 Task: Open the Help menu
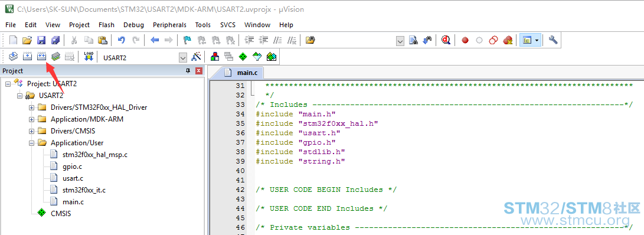pyautogui.click(x=286, y=25)
